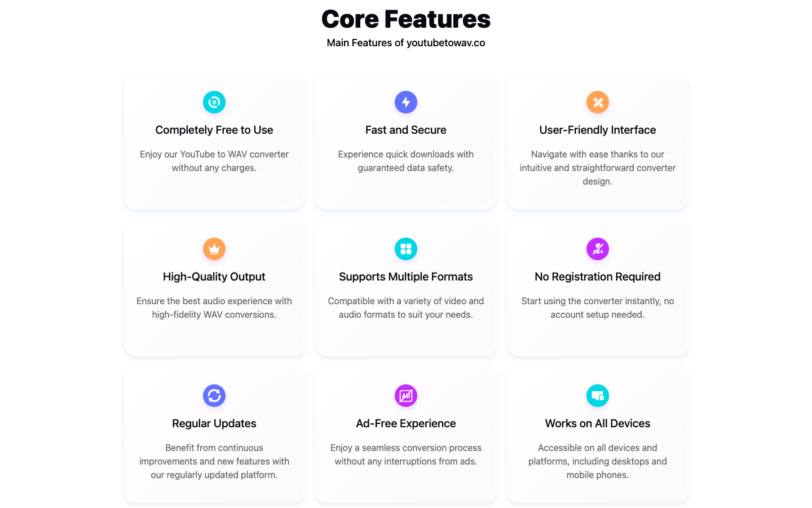Click the High-Quality Output heading
The width and height of the screenshot is (812, 508).
click(x=214, y=277)
